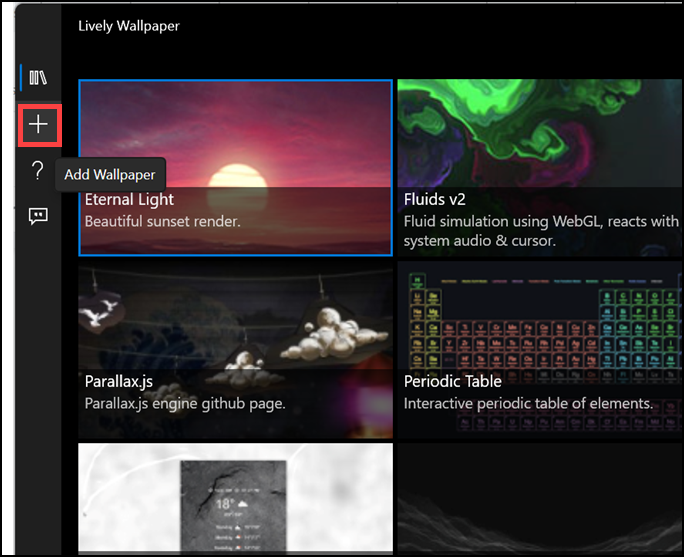Click the 'Beautiful sunset render.' description
Image resolution: width=684 pixels, height=557 pixels.
[163, 222]
